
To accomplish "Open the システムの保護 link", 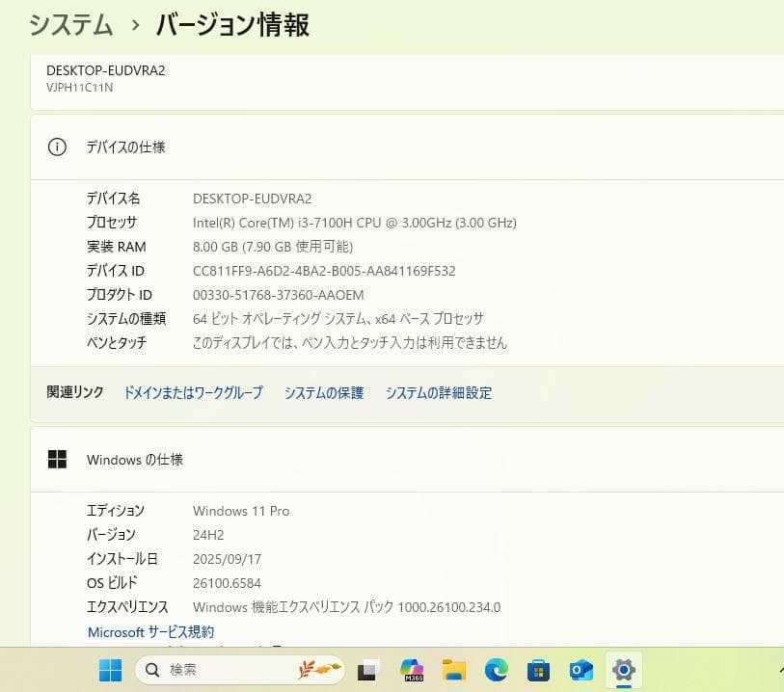I will (x=324, y=392).
